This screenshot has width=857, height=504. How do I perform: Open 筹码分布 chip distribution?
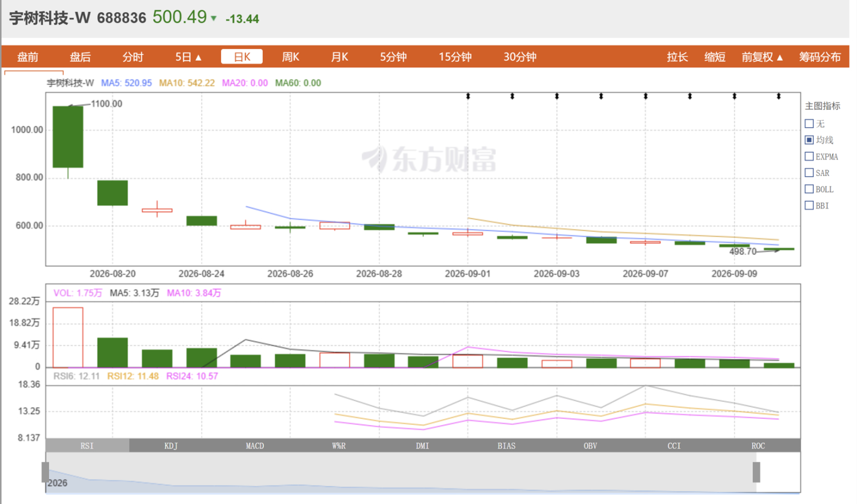click(820, 57)
